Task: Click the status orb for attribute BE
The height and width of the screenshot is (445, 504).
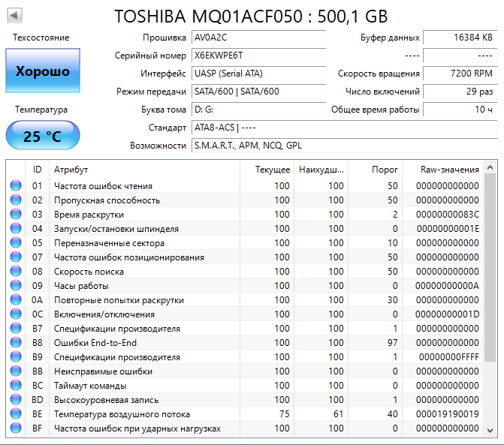Action: (16, 413)
